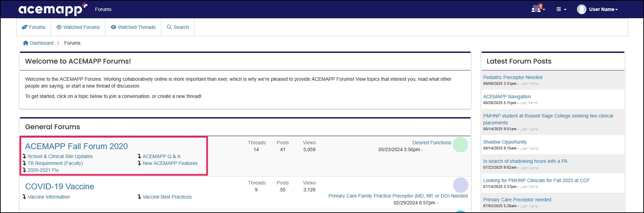The width and height of the screenshot is (644, 213).
Task: Open Looking for PMHNP Clinicals post
Action: [536, 180]
